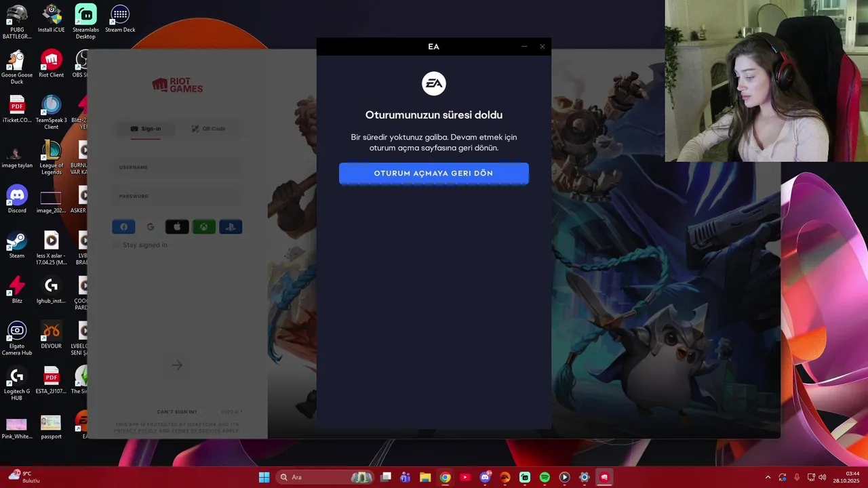Screen dimensions: 868x488
Task: Click the PASSWORD field in Riot window
Action: [177, 197]
